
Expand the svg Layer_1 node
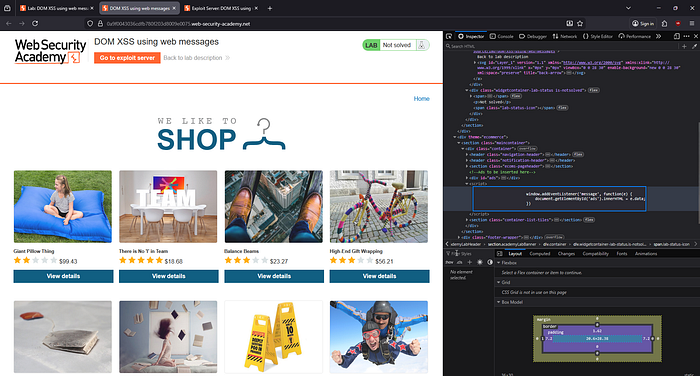(x=475, y=63)
